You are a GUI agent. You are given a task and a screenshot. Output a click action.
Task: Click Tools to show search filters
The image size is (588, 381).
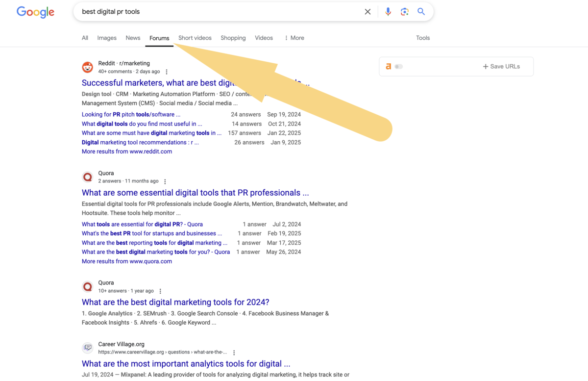(x=422, y=38)
